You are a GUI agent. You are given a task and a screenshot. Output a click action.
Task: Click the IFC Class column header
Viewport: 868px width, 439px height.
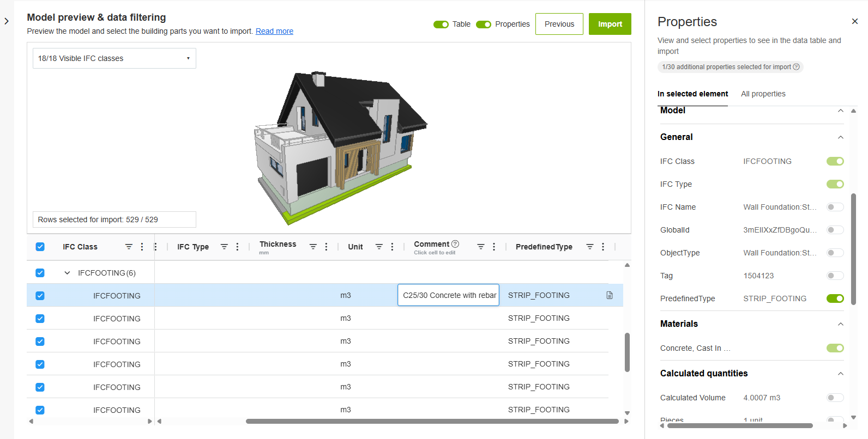[80, 247]
